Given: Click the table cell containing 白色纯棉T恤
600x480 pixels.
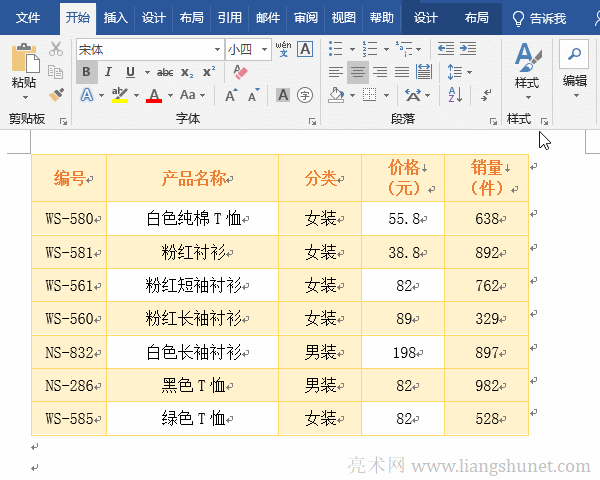Looking at the screenshot, I should (x=192, y=218).
